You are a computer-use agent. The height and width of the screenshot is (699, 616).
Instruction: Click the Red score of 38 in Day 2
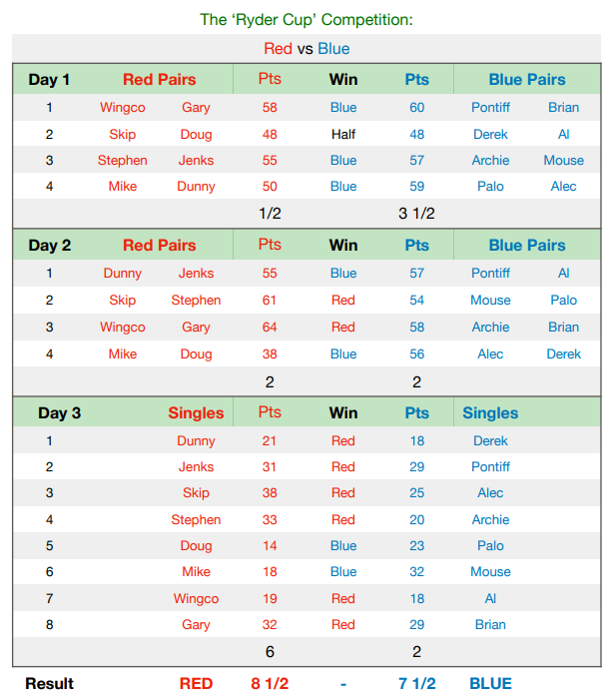[270, 353]
